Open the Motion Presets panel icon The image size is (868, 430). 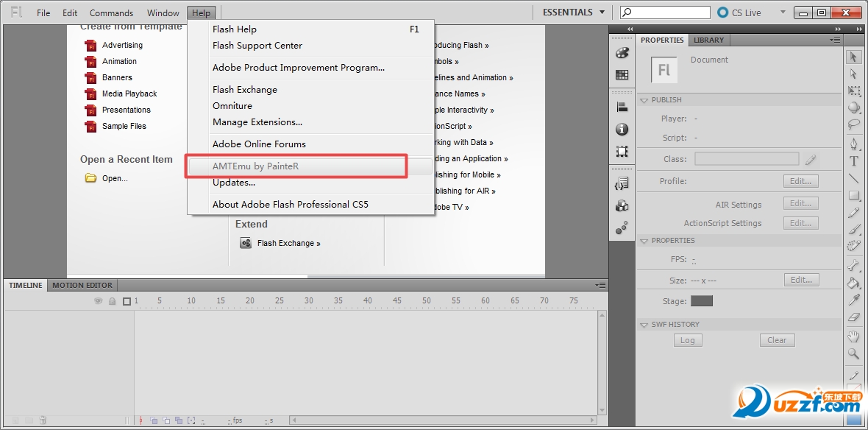622,228
